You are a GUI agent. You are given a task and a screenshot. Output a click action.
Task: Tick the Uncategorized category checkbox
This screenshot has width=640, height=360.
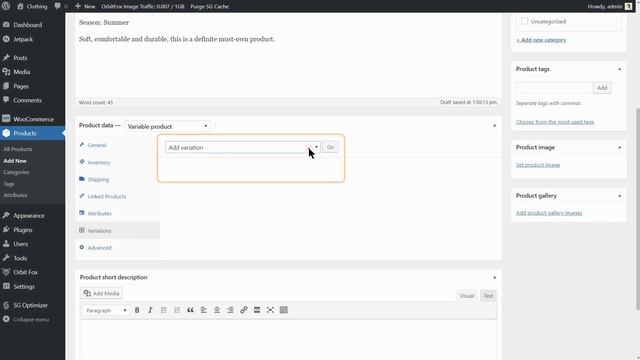(x=524, y=21)
